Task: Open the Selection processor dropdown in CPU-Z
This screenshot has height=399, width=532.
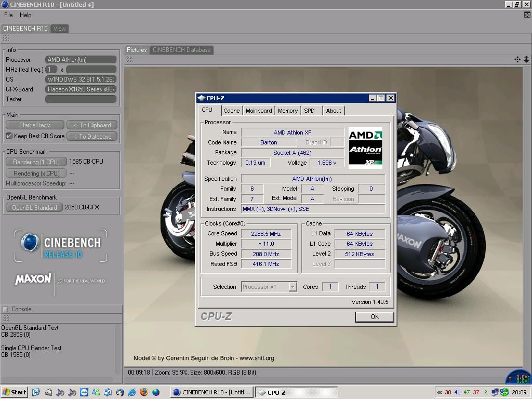Action: point(270,287)
